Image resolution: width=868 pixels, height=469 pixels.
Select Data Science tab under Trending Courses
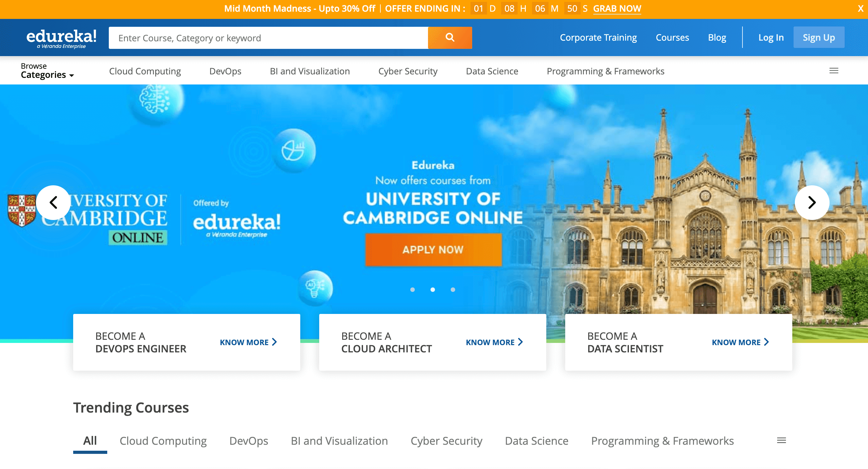point(537,441)
